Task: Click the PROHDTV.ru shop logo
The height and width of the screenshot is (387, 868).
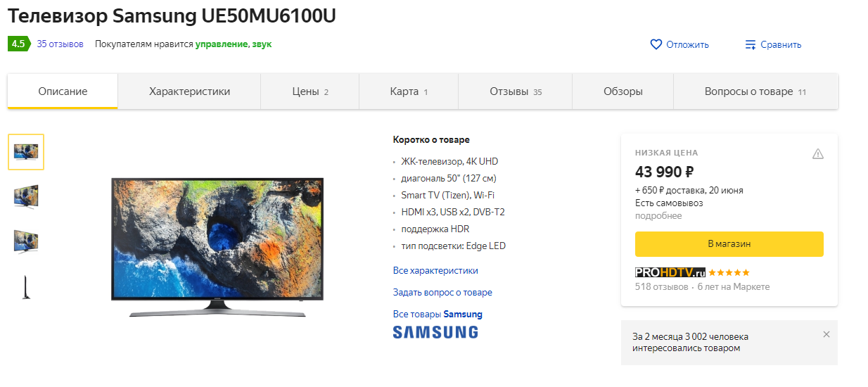Action: pyautogui.click(x=670, y=272)
